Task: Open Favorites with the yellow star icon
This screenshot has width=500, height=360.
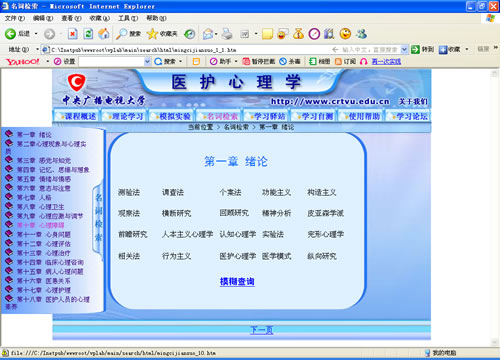Action: pyautogui.click(x=152, y=34)
